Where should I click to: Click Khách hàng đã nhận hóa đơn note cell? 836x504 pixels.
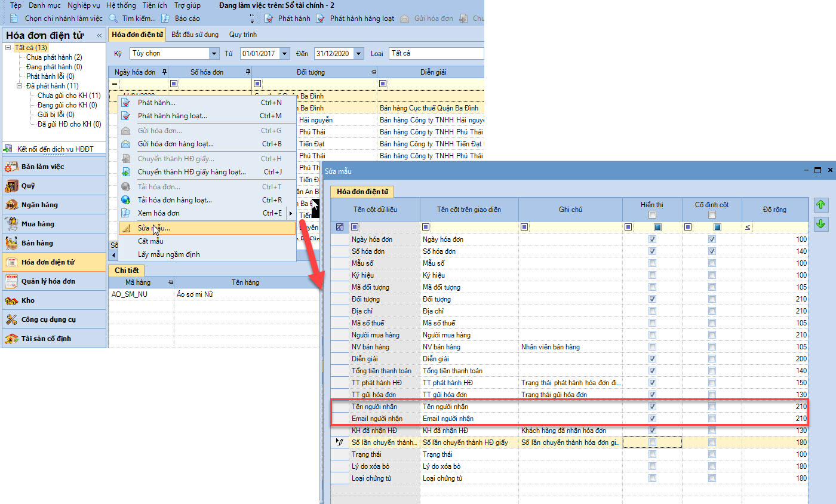tap(570, 431)
